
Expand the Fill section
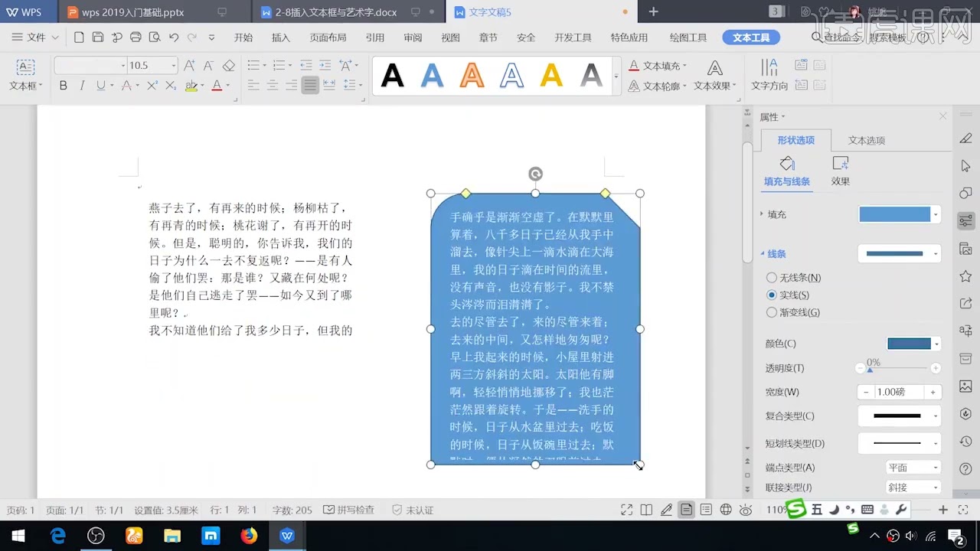coord(762,214)
